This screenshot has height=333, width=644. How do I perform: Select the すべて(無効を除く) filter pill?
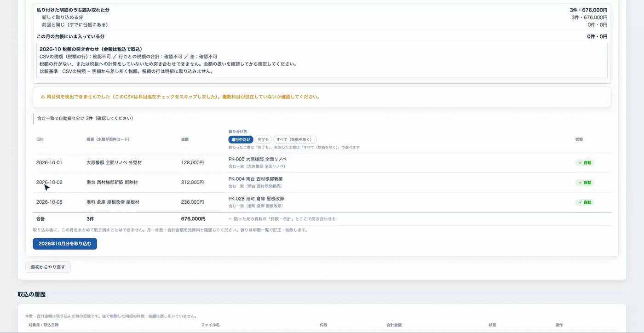tap(295, 139)
